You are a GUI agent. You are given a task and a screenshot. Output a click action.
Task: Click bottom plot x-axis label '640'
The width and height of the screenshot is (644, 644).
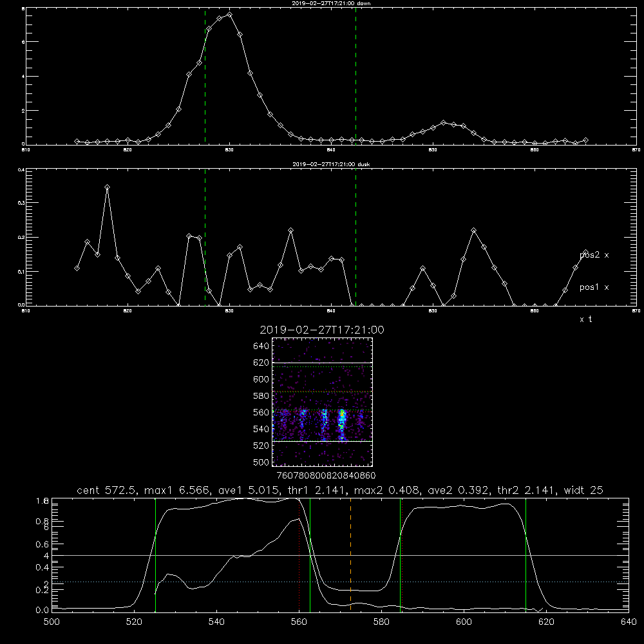pyautogui.click(x=629, y=622)
